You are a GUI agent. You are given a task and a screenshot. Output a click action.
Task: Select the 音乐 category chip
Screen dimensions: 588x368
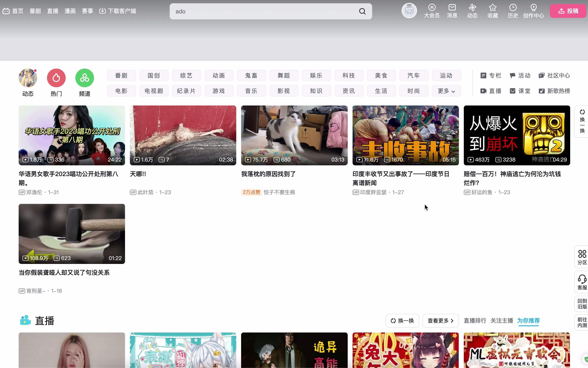(x=251, y=91)
